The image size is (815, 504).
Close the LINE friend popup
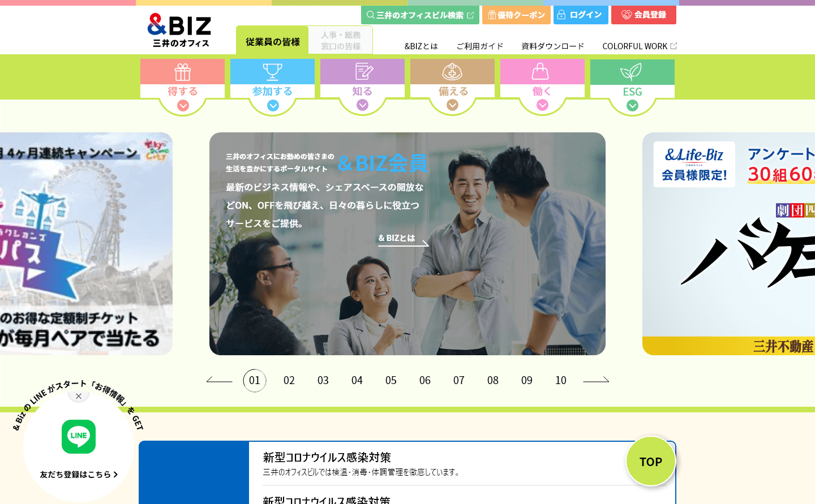point(79,396)
